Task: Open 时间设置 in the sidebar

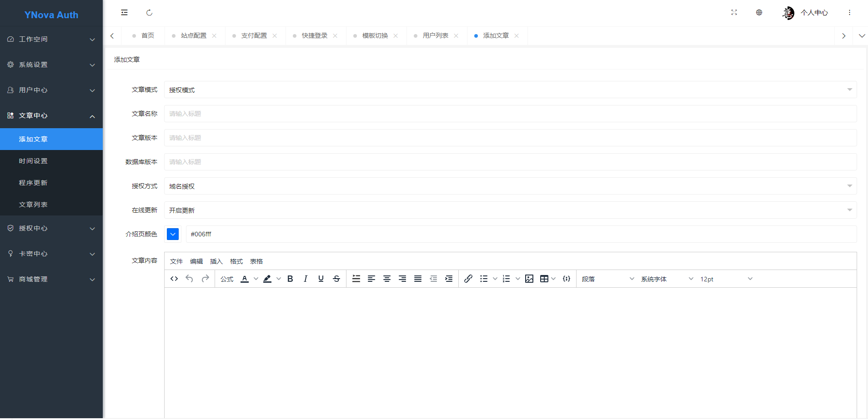Action: (x=51, y=161)
